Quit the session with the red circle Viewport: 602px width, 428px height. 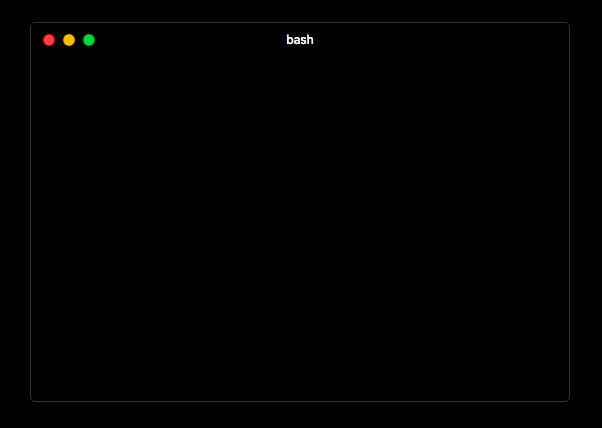[49, 40]
